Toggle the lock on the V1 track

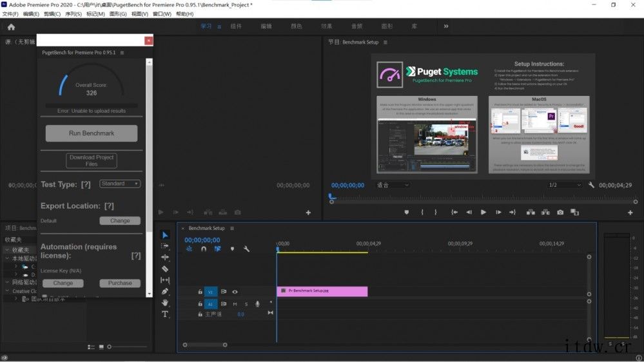click(200, 292)
